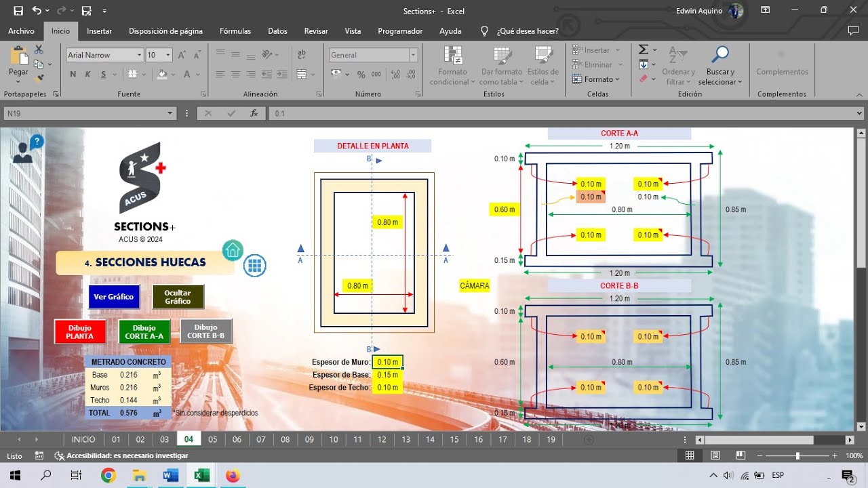
Task: Click the INICIO sheet tab
Action: point(83,439)
